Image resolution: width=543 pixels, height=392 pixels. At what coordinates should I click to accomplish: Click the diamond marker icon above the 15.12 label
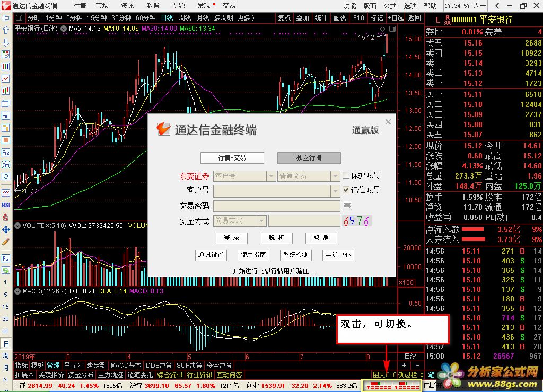pyautogui.click(x=383, y=29)
